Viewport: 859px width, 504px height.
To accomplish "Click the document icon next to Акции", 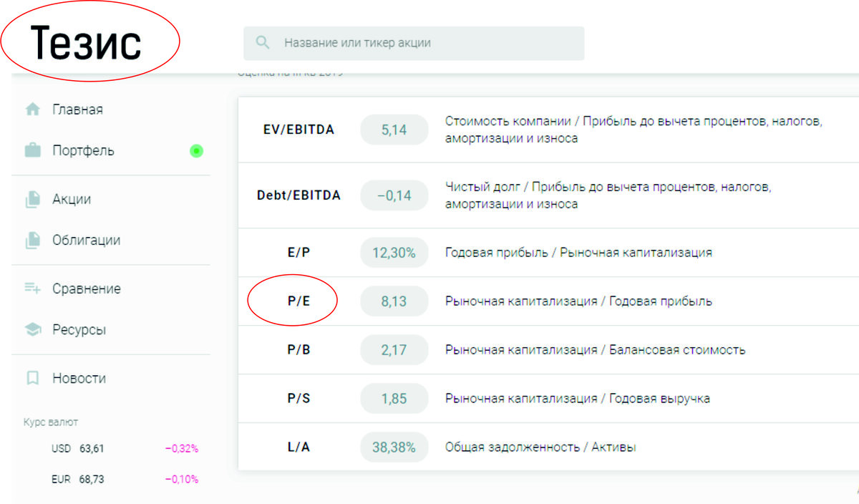I will 32,200.
